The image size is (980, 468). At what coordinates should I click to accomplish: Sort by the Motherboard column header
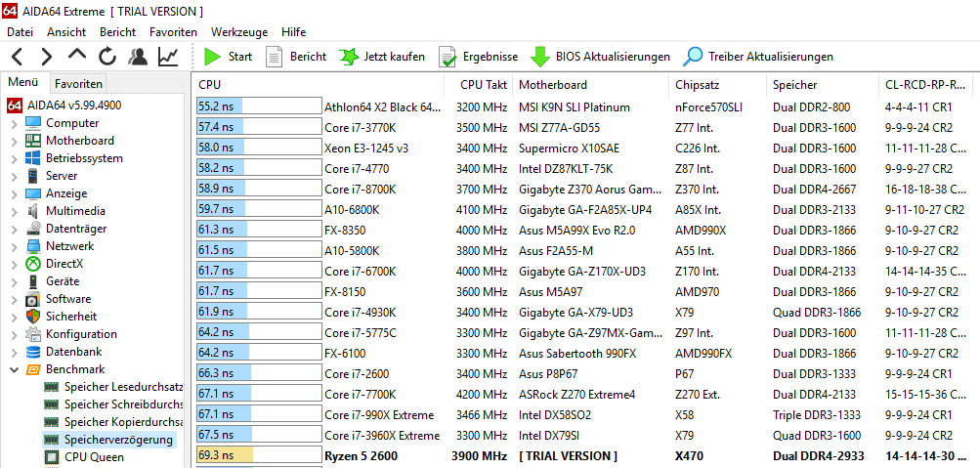[x=590, y=85]
